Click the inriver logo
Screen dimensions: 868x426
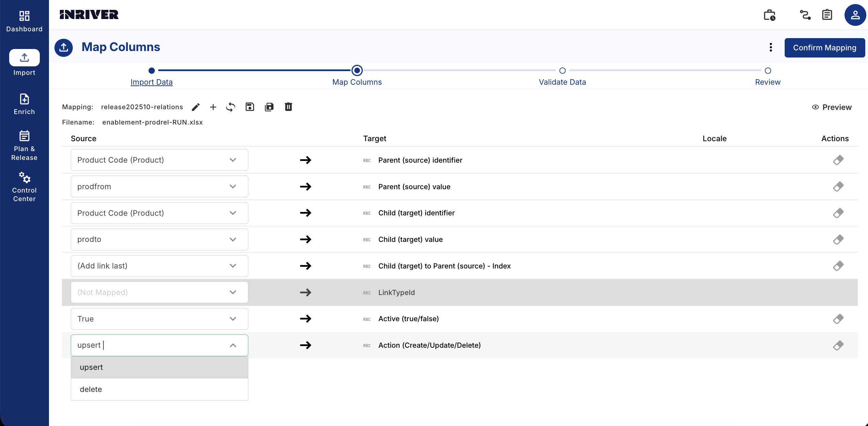click(x=89, y=15)
